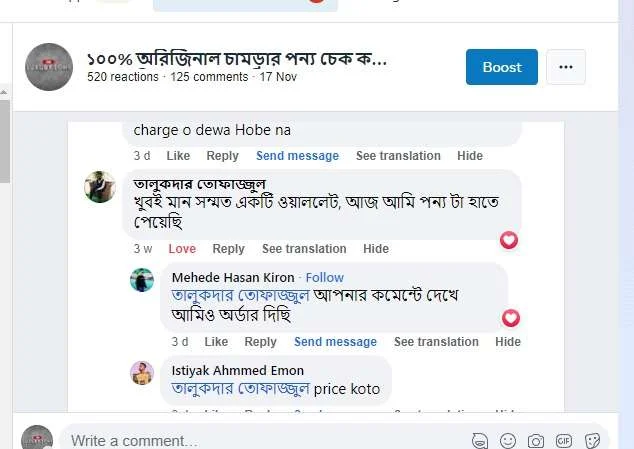This screenshot has width=634, height=449.
Task: Open sticker picker in comment box
Action: 592,441
